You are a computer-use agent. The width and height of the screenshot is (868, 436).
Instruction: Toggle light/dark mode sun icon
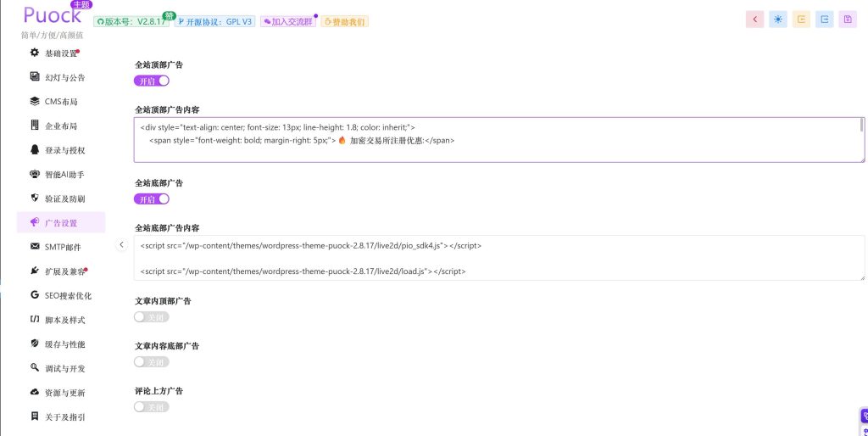click(x=778, y=20)
